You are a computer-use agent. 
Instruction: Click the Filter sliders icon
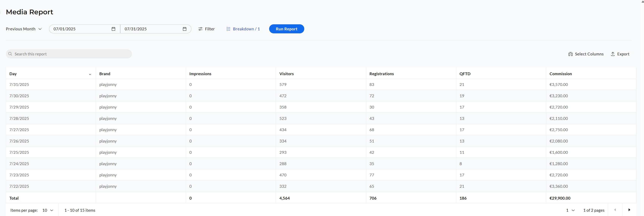tap(200, 29)
